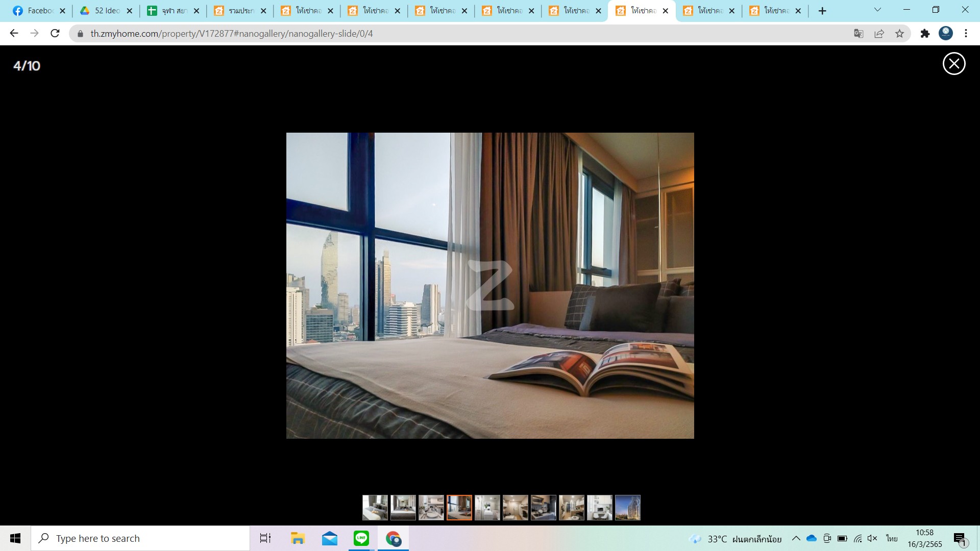
Task: Select the third thumbnail in gallery strip
Action: 431,507
